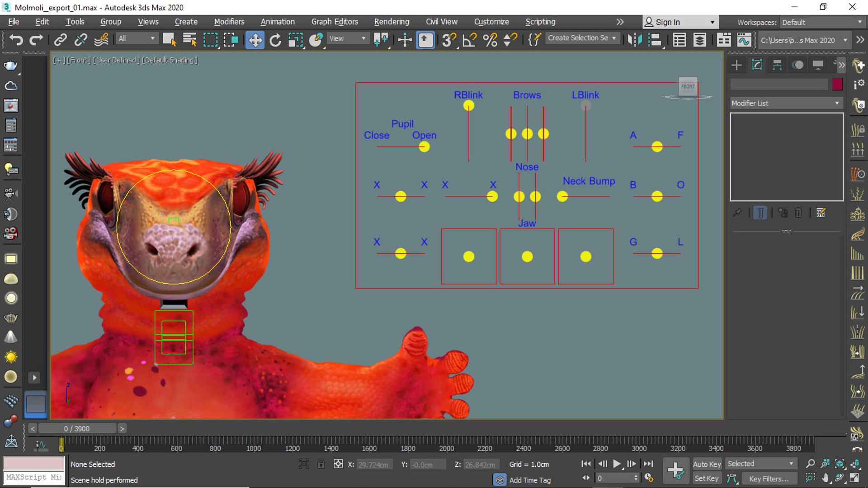Expand the Create Selection Set dropdown

click(582, 38)
